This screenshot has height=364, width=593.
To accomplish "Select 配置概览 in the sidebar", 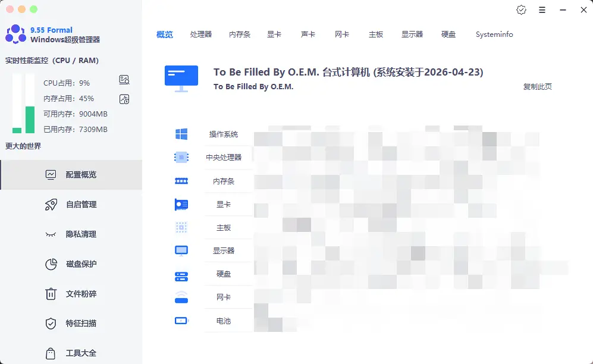I will click(71, 175).
